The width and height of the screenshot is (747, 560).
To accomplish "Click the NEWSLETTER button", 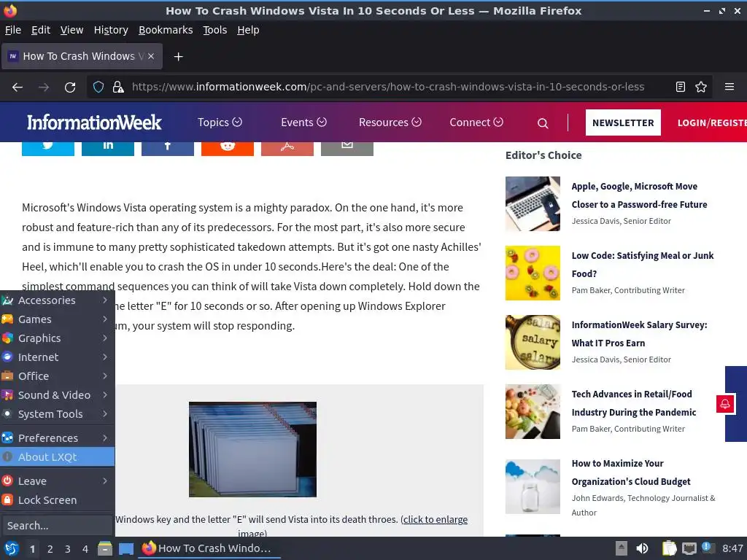I will click(623, 122).
